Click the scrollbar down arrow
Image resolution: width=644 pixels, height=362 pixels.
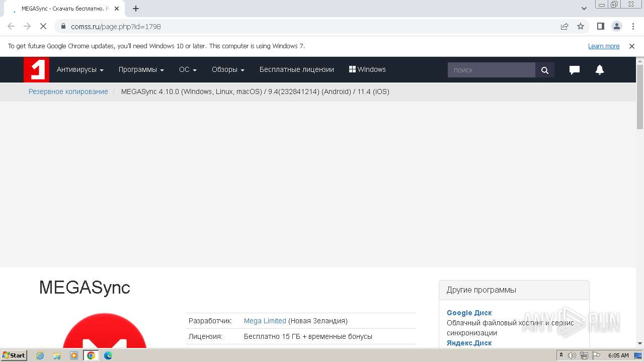(x=640, y=344)
